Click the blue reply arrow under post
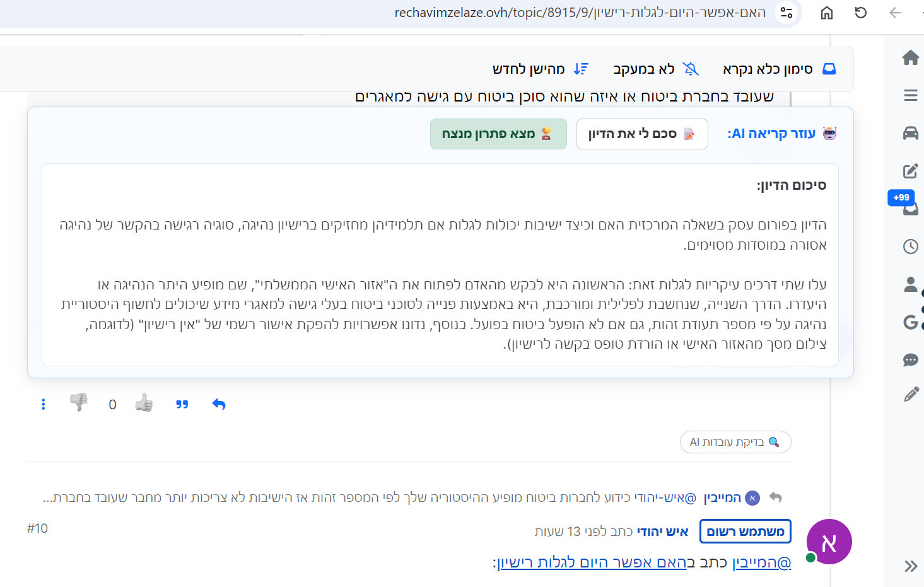The width and height of the screenshot is (924, 587). click(219, 404)
